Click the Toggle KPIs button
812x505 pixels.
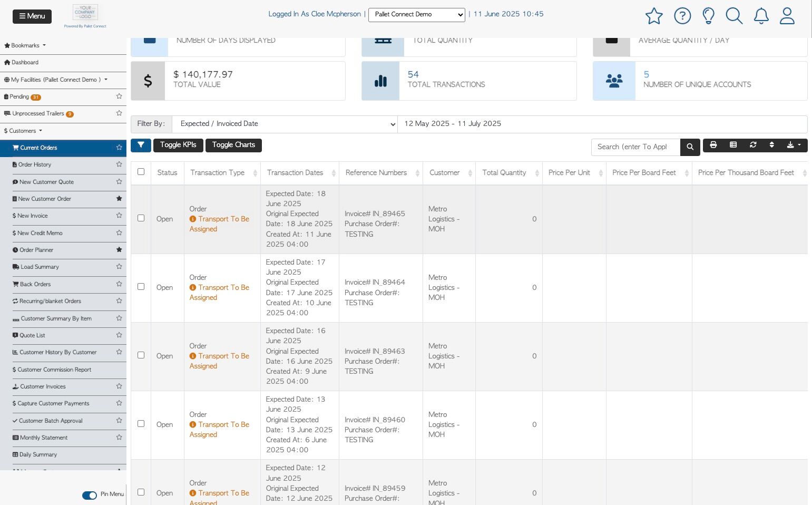point(178,145)
